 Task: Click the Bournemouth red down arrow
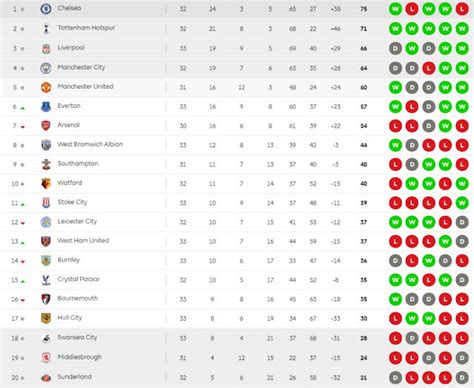[23, 300]
